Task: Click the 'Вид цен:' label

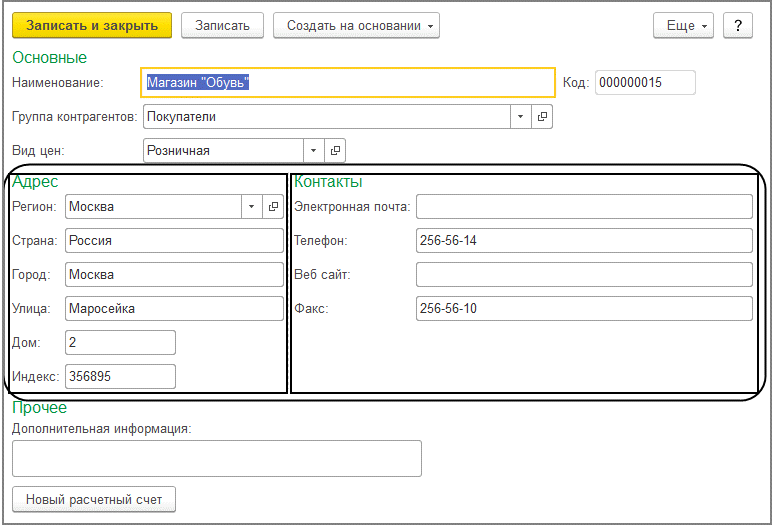Action: [38, 151]
